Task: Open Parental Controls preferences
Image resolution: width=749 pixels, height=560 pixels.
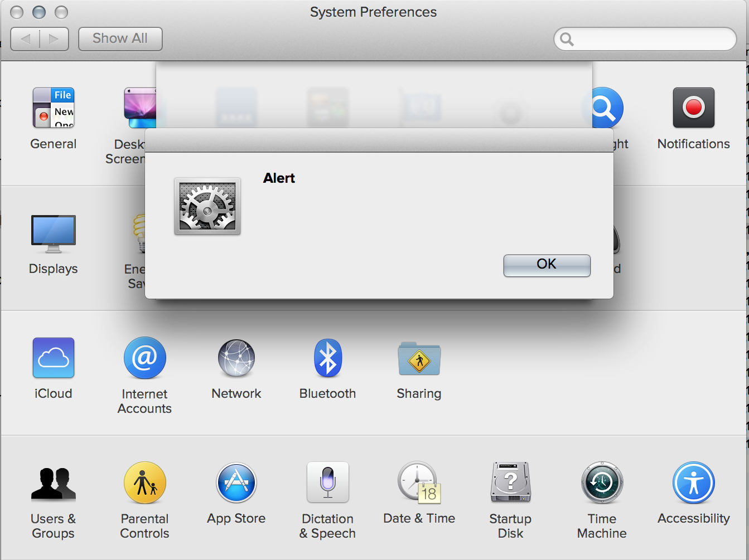Action: coord(145,483)
